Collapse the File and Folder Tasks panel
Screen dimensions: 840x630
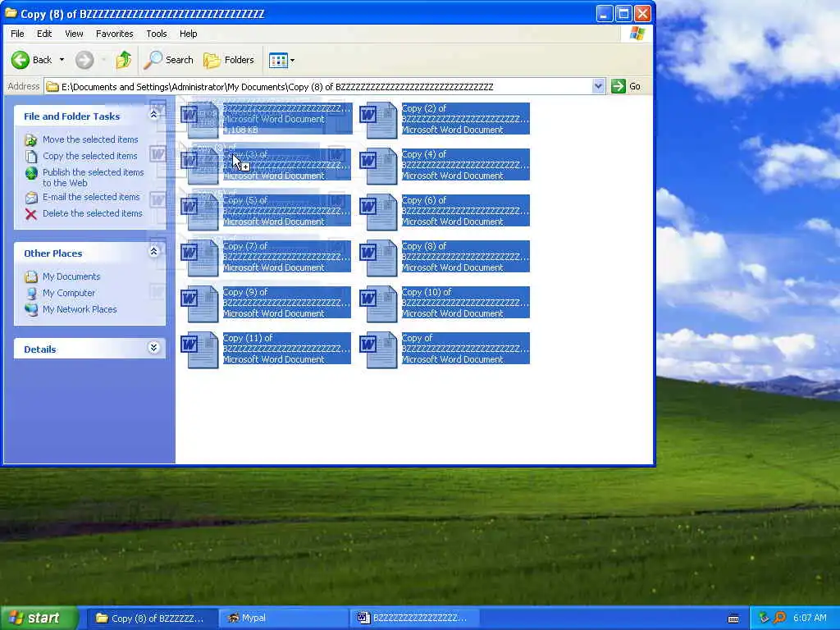(153, 115)
